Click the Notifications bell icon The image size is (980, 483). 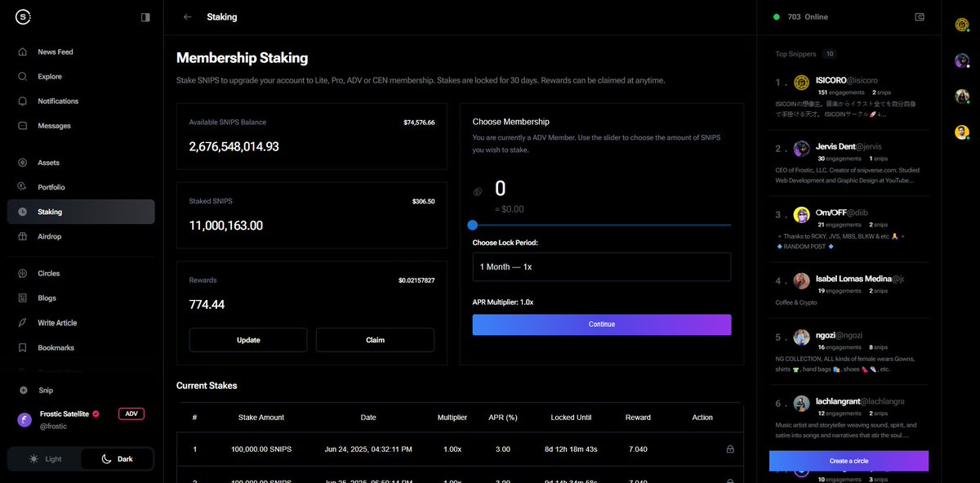[23, 101]
